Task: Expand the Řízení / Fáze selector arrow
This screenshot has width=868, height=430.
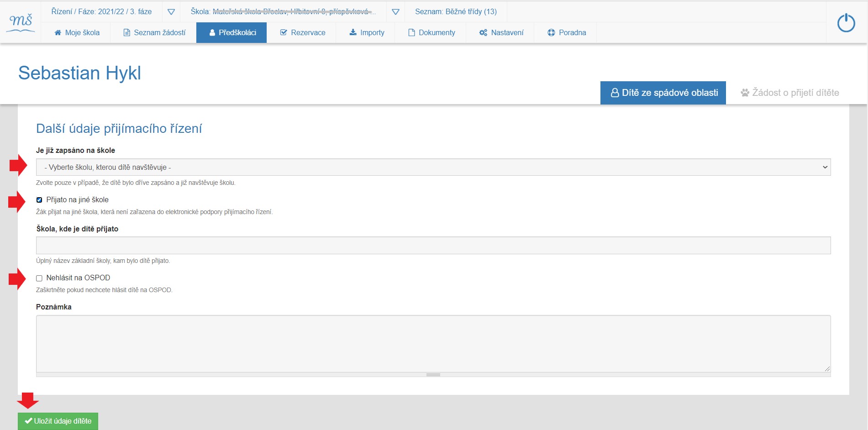Action: click(x=171, y=12)
